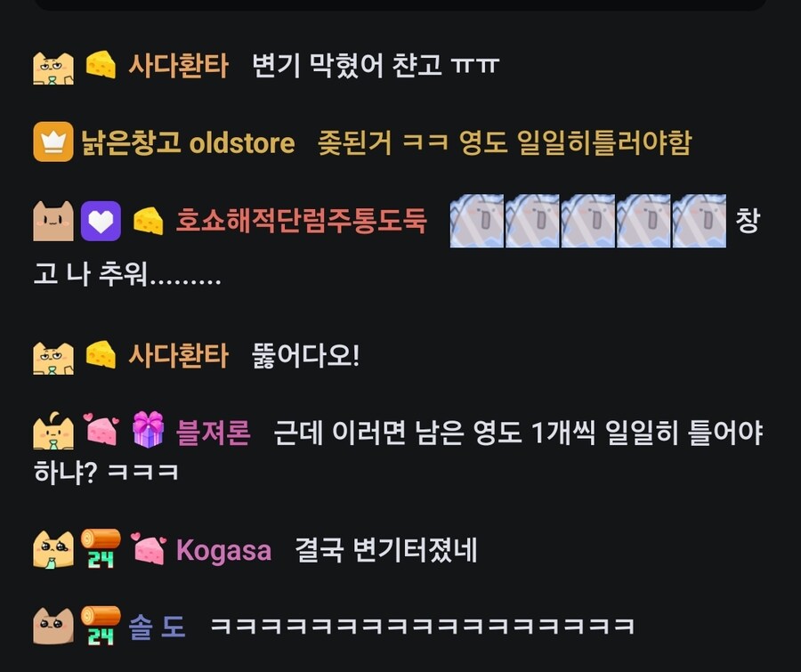
Task: Click the cat avatar badge beside 블져론
Action: click(x=53, y=431)
